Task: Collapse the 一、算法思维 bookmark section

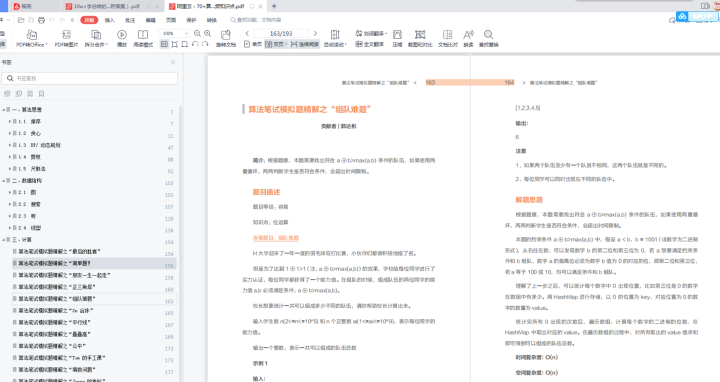Action: 4,110
